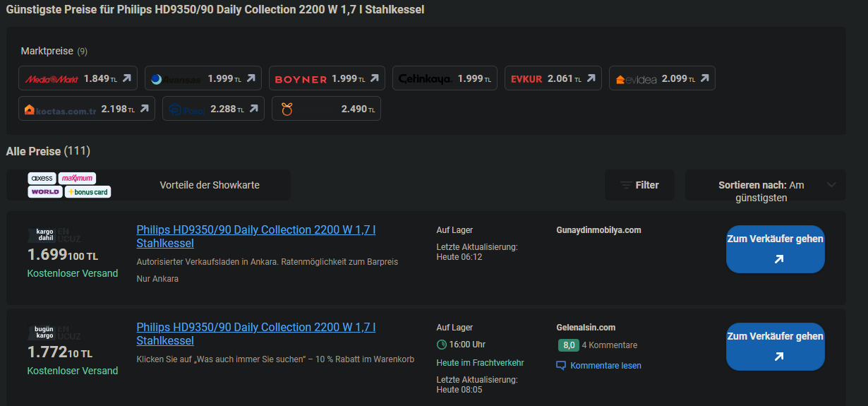Open MediaMarkt price offer 1.849 TL
The width and height of the screenshot is (868, 406).
(78, 78)
